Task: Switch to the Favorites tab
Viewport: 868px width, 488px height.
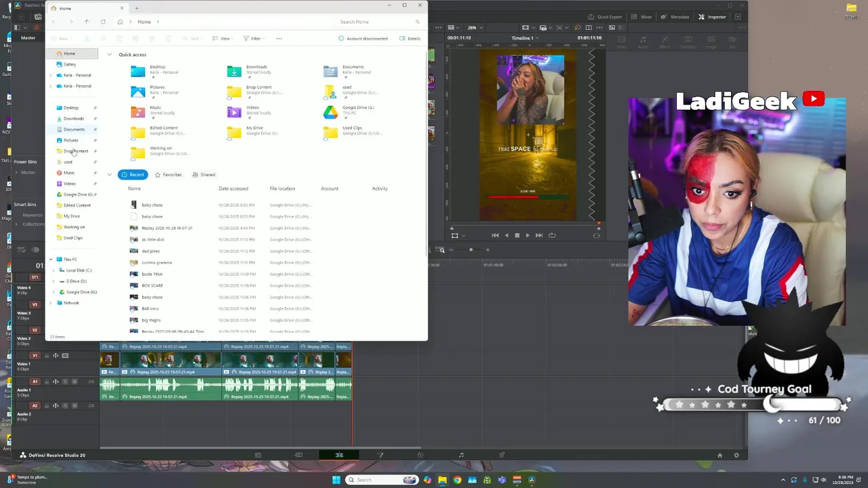Action: (168, 175)
